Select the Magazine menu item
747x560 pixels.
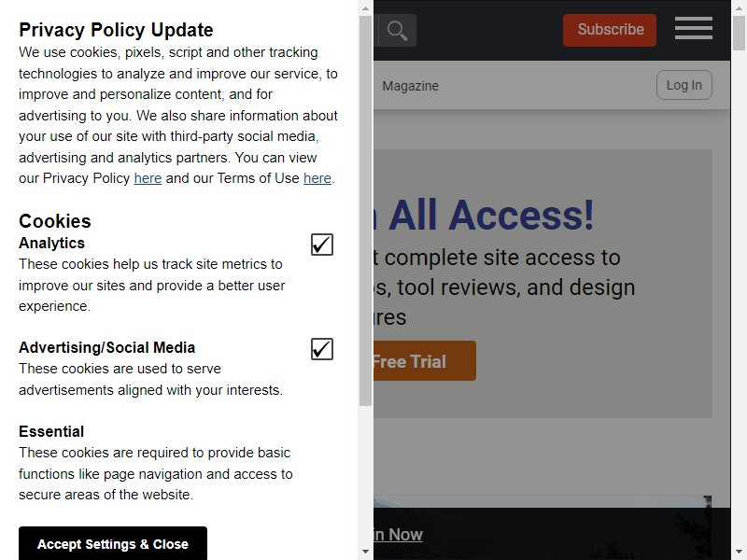click(410, 86)
